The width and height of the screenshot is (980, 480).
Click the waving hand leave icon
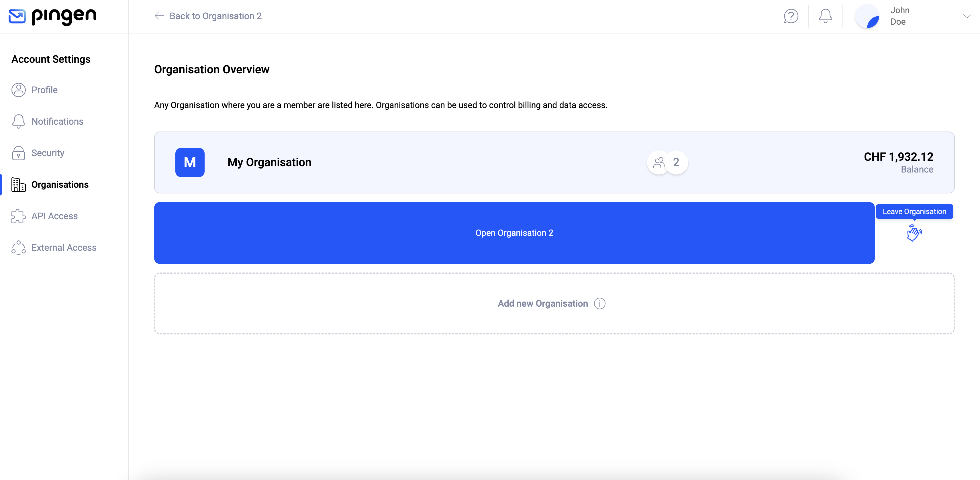(914, 233)
